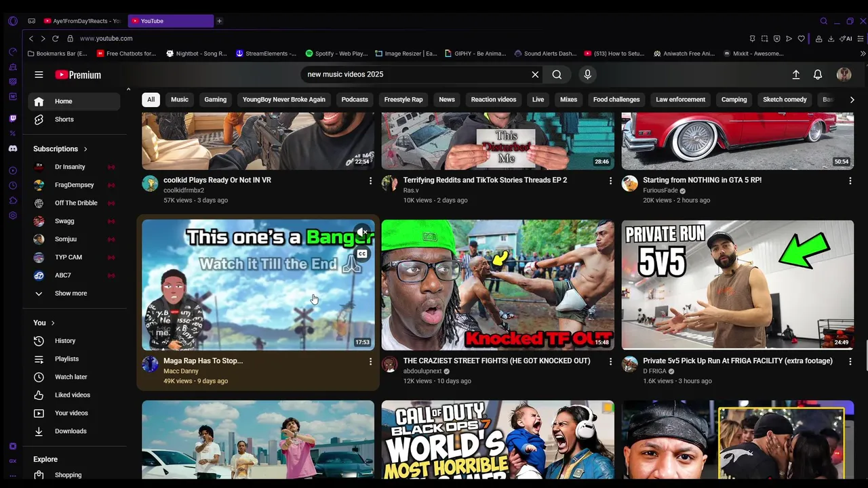Open the Twitch panel in Opera sidebar
Image resolution: width=868 pixels, height=488 pixels.
13,118
